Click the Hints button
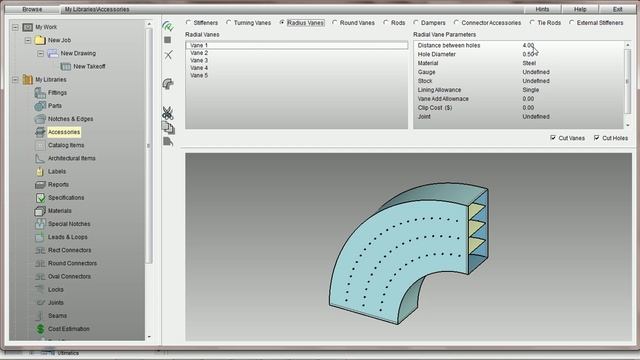640x360 pixels. coord(542,9)
